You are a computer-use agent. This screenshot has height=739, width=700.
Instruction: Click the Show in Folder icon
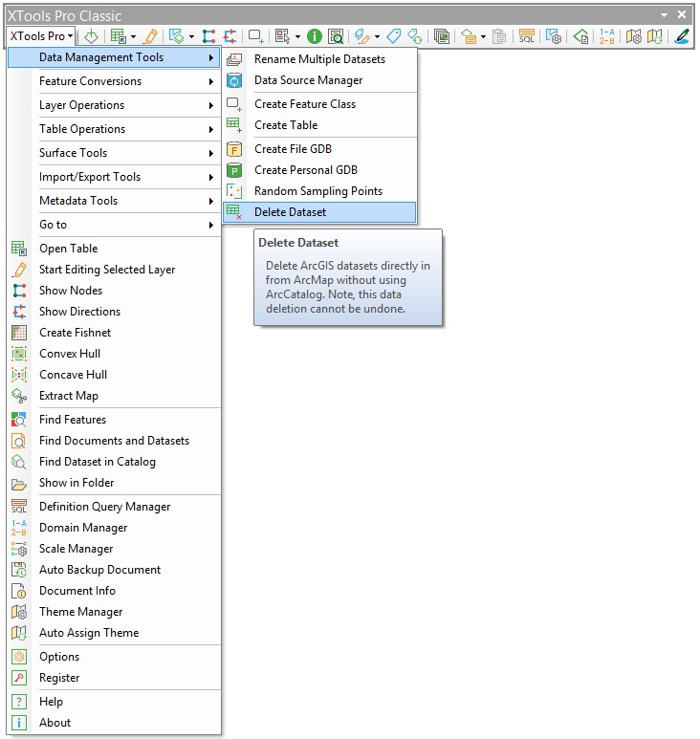click(x=19, y=483)
